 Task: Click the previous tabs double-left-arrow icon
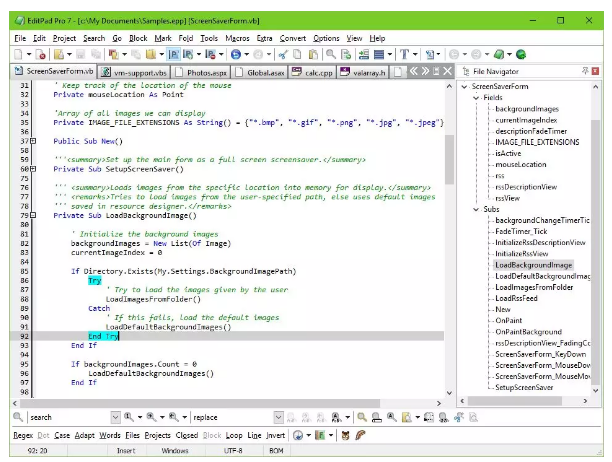[x=413, y=71]
